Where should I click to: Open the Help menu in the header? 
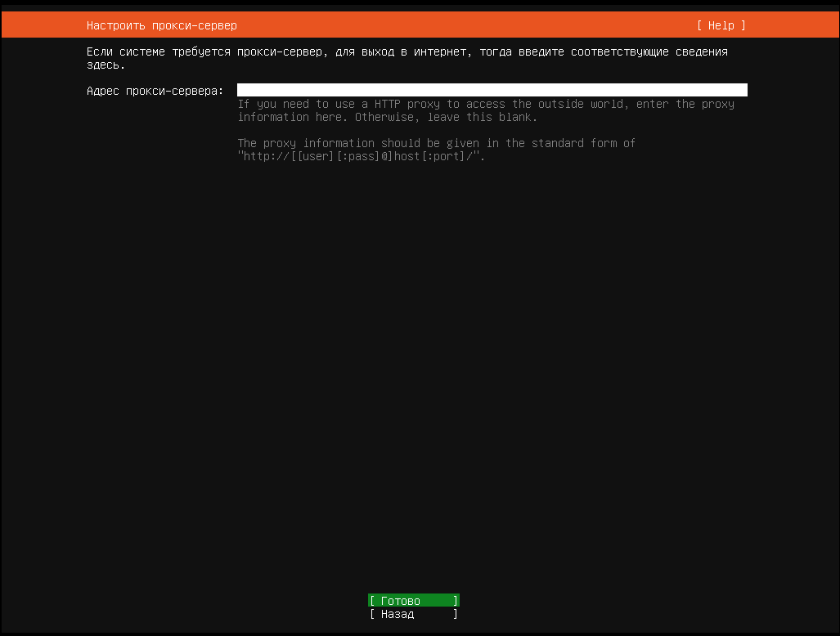pos(721,25)
